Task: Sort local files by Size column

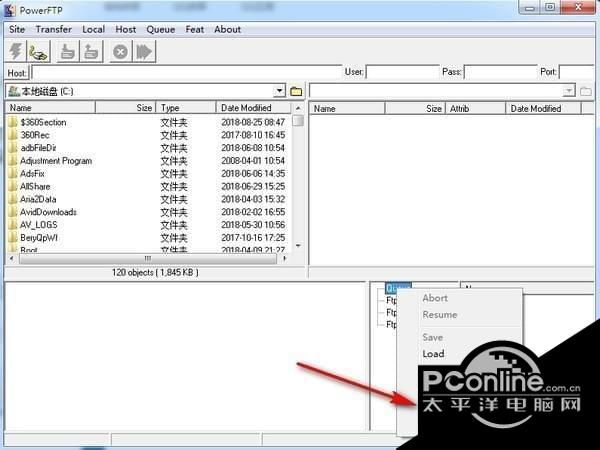Action: [x=126, y=108]
